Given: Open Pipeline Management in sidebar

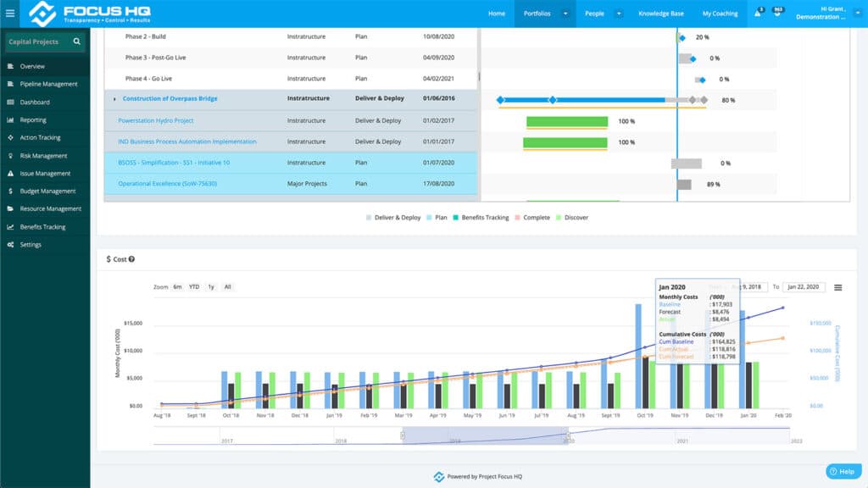Looking at the screenshot, I should coord(48,84).
